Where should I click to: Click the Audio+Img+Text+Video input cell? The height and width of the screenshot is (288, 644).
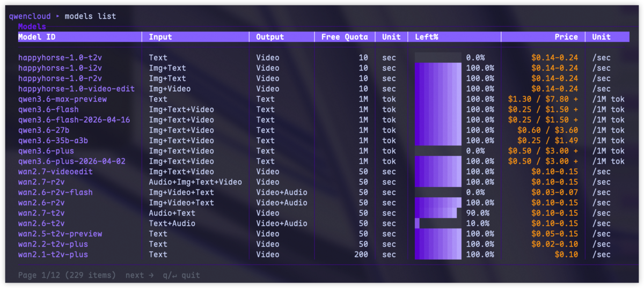point(195,182)
